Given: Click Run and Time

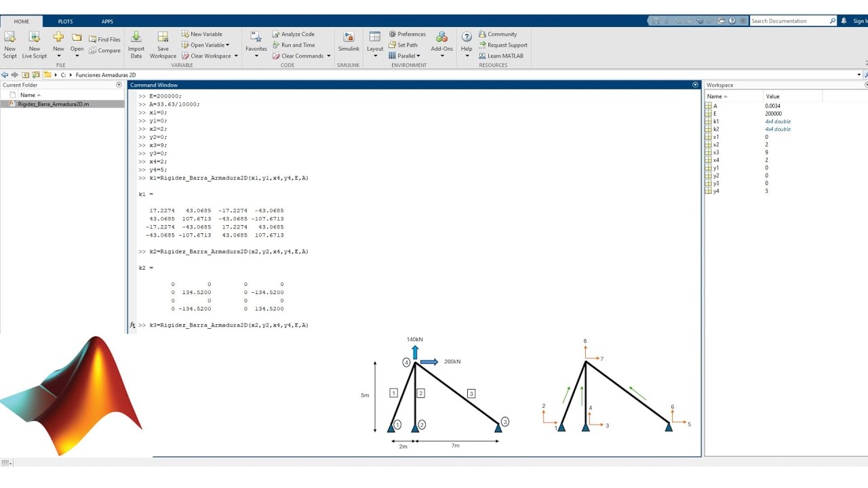Looking at the screenshot, I should (293, 45).
